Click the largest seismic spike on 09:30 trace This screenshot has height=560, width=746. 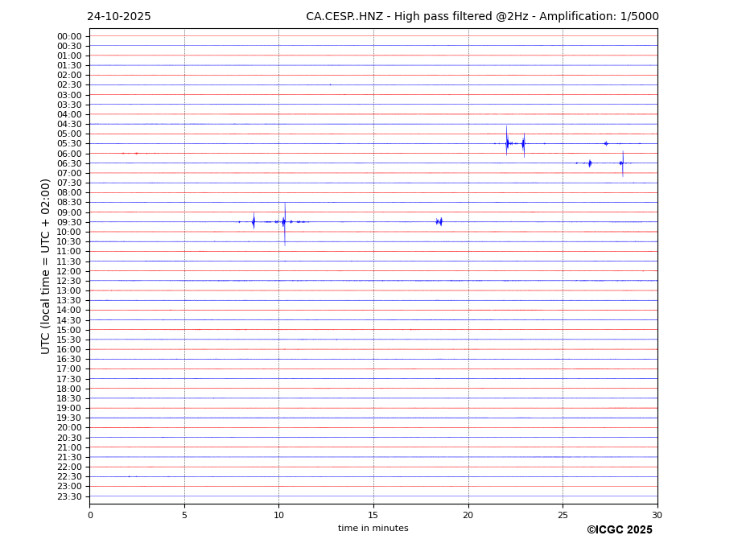point(284,221)
